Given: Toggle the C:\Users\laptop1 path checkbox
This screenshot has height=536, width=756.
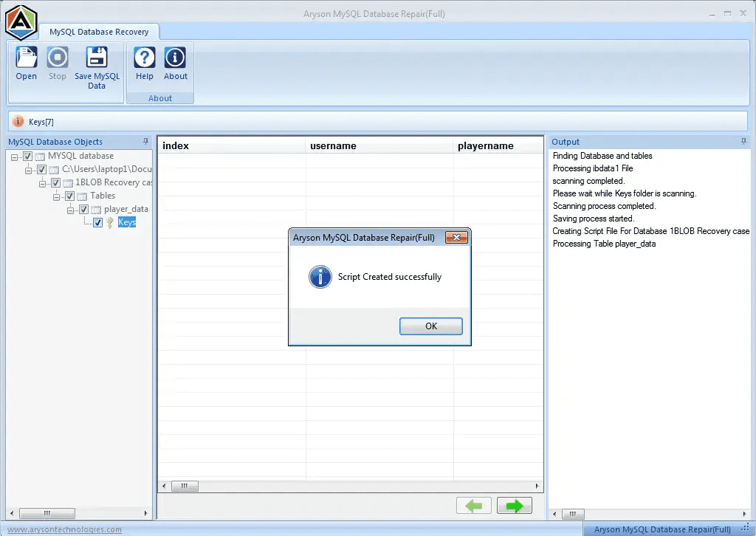Looking at the screenshot, I should click(x=42, y=170).
